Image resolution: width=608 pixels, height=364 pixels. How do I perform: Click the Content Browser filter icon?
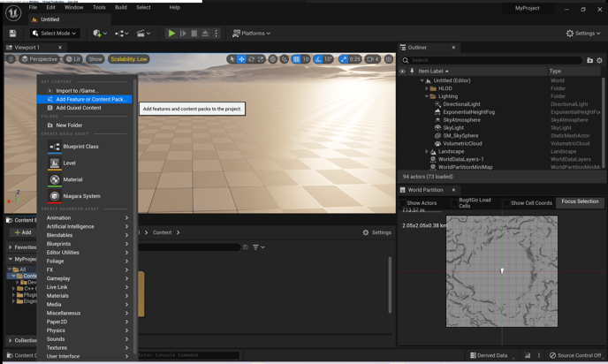tap(258, 246)
